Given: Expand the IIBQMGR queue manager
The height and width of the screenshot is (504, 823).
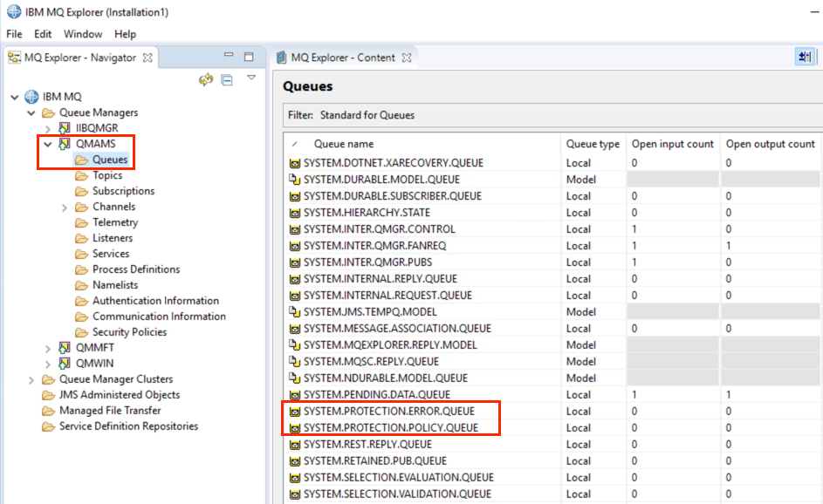Looking at the screenshot, I should (48, 128).
